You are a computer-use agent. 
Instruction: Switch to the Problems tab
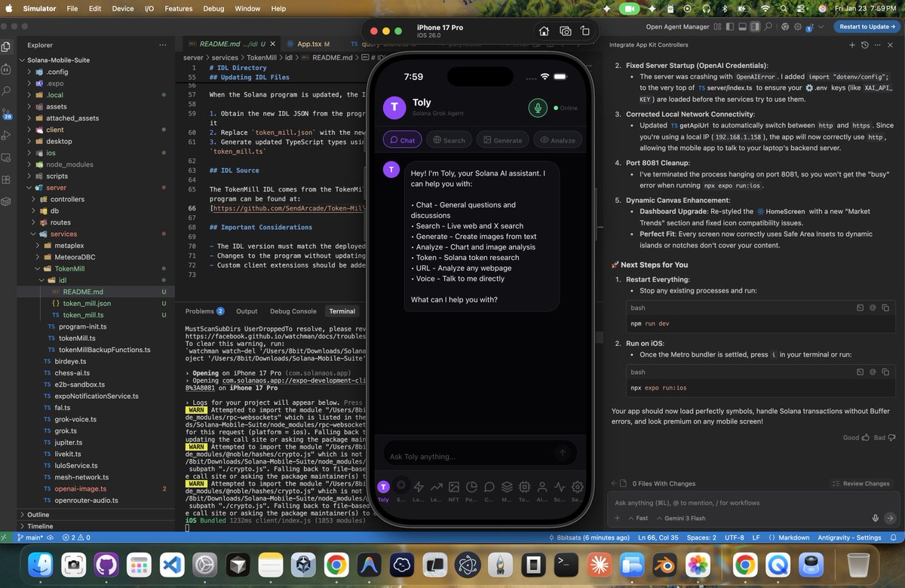click(204, 311)
